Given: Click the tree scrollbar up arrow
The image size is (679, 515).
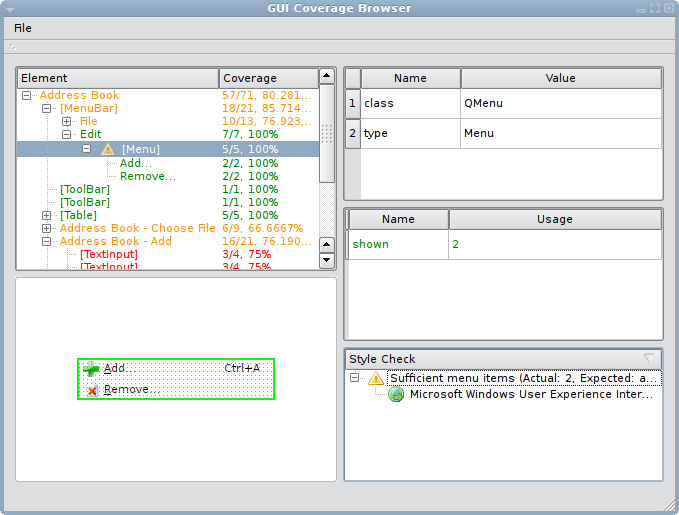Looking at the screenshot, I should point(326,76).
